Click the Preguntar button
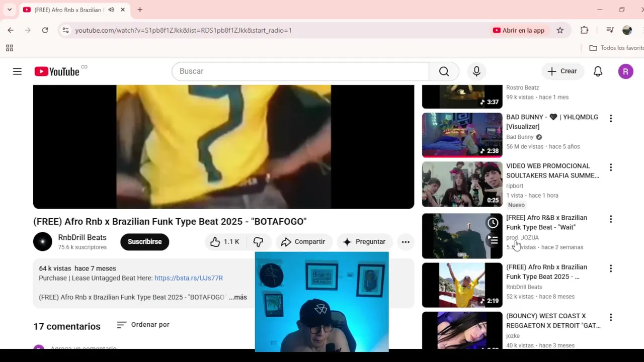644x362 pixels. 364,242
